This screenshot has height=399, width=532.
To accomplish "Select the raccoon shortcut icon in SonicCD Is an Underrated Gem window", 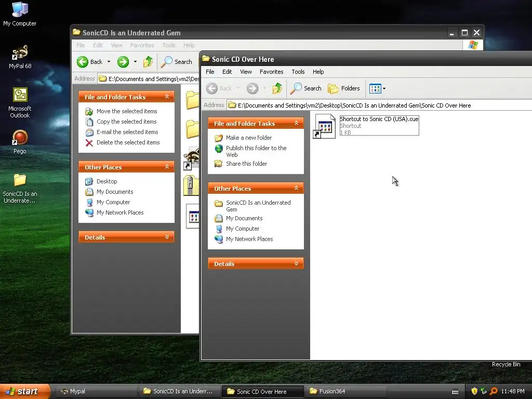I will tap(192, 158).
